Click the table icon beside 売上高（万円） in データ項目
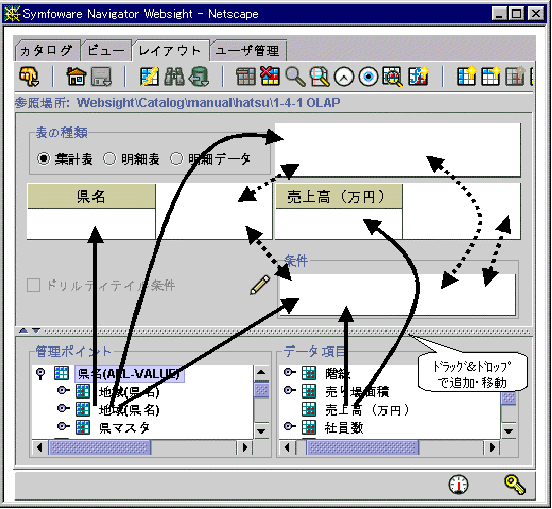Image resolution: width=552 pixels, height=509 pixels. (309, 409)
